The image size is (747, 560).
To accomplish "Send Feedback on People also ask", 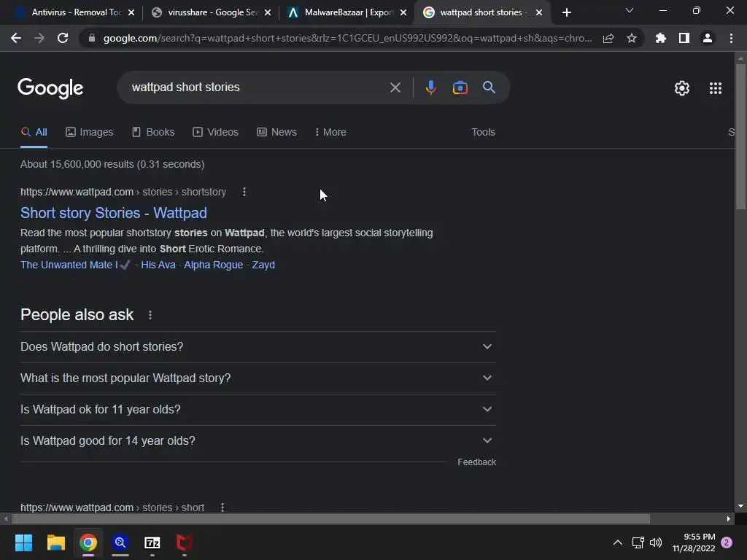I will [x=476, y=462].
